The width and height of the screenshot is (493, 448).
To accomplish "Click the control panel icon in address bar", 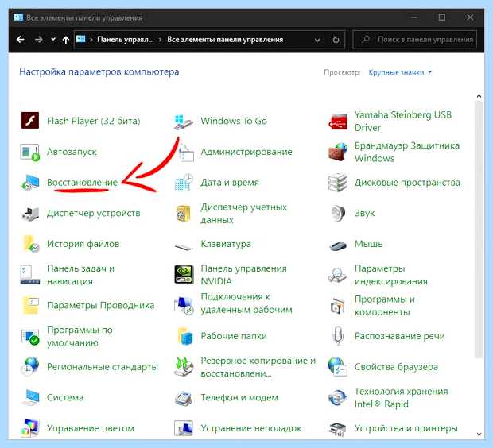I will coord(81,39).
